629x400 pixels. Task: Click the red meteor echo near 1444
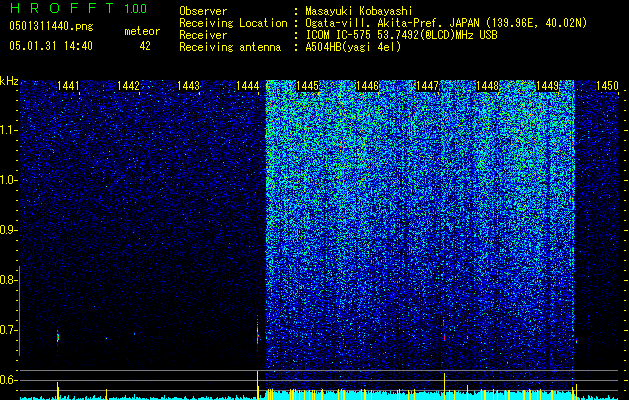pyautogui.click(x=258, y=334)
